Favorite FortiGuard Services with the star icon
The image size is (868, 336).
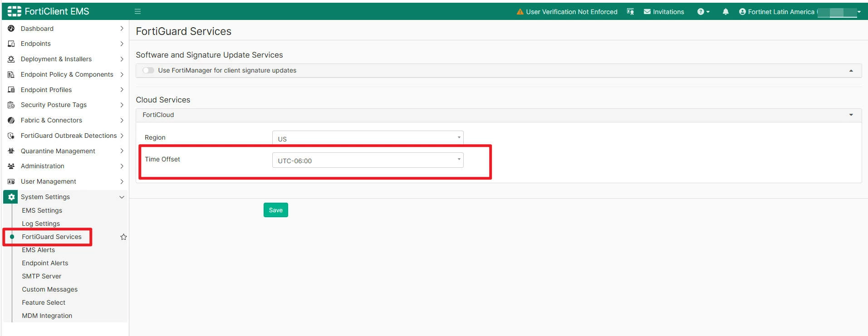click(x=123, y=237)
